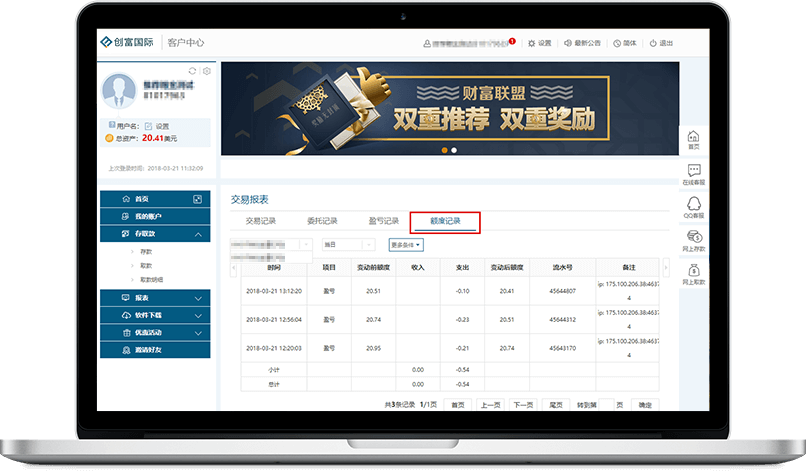Select row dated 2018-03-21 12:56:04
This screenshot has height=472, width=806.
pos(450,319)
